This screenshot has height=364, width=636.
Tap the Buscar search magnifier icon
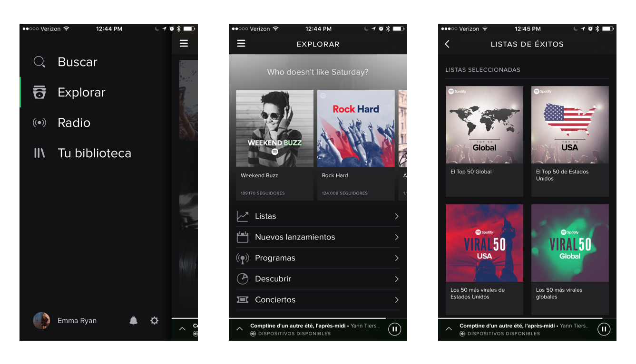point(39,62)
